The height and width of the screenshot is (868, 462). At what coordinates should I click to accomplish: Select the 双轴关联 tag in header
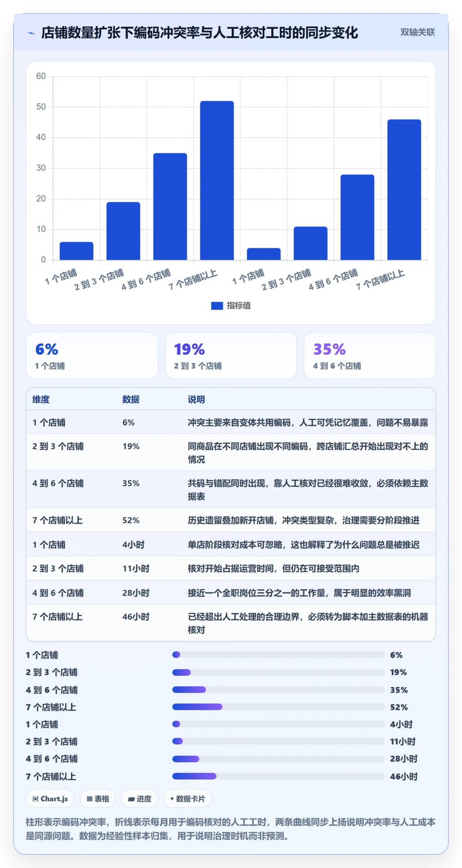(x=417, y=32)
